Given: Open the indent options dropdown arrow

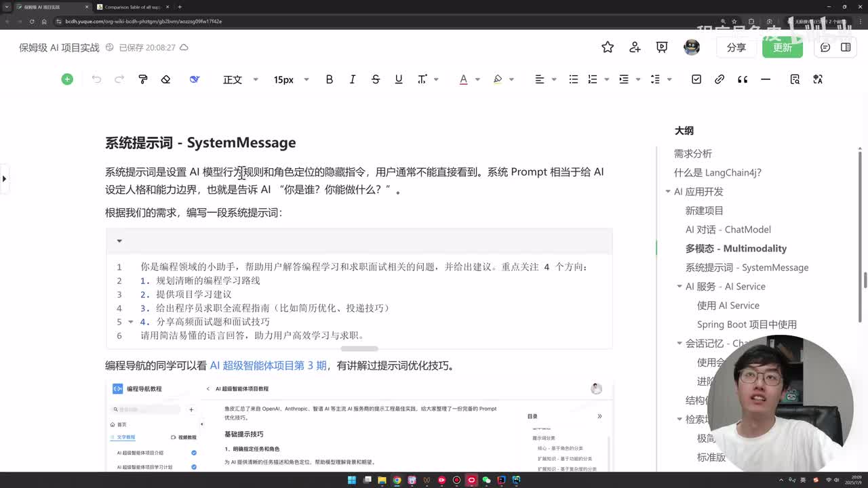Looking at the screenshot, I should click(638, 79).
